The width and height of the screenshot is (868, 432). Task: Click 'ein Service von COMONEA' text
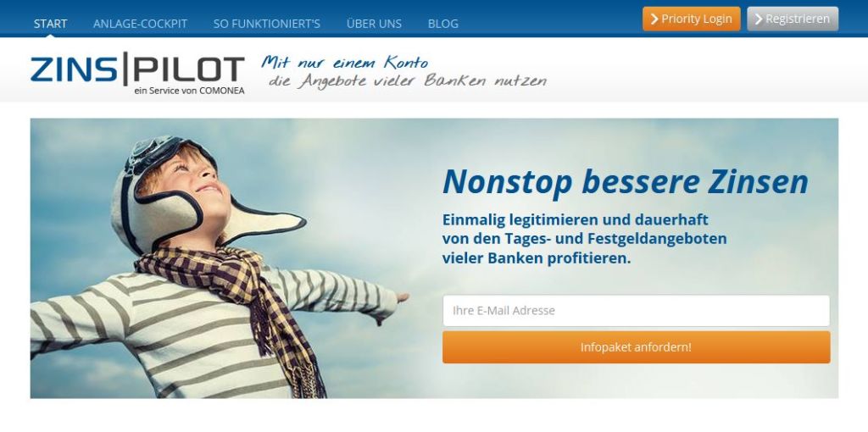189,91
